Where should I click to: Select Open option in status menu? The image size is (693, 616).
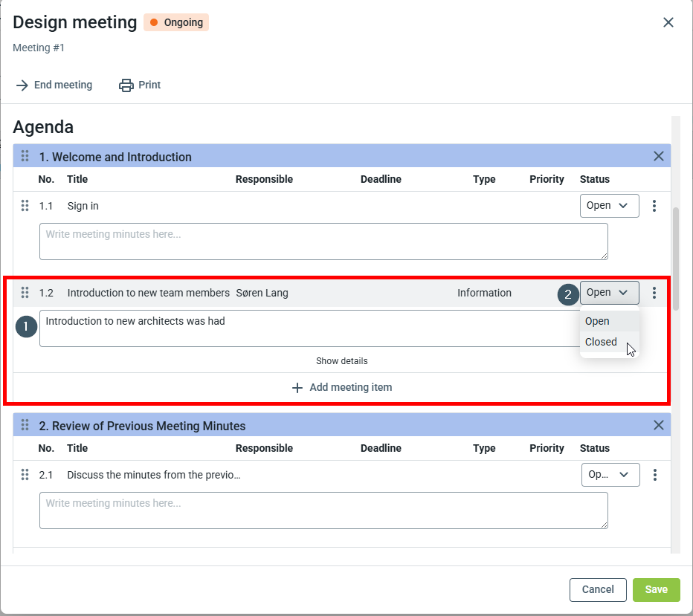(x=597, y=321)
